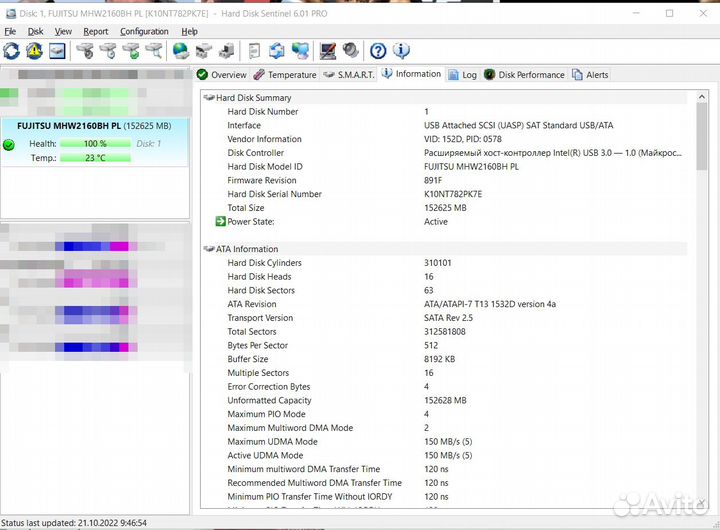Click the information panel scrollbar up arrow
720x530 pixels.
[x=701, y=97]
